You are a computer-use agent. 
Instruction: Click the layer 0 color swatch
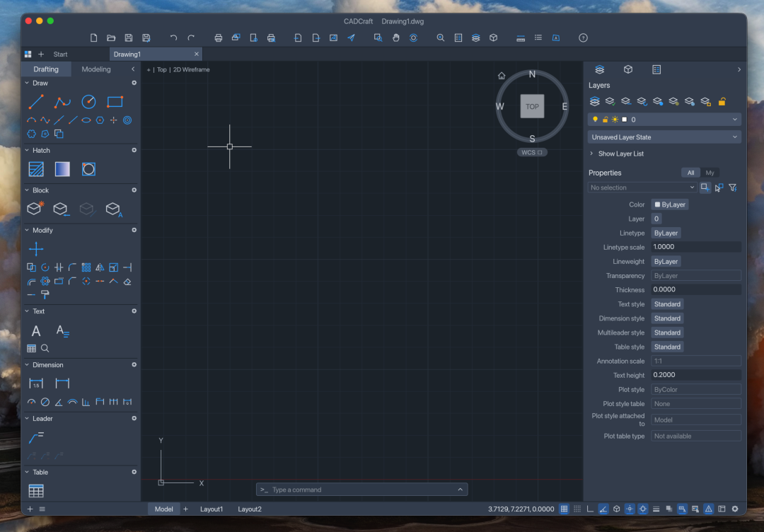(624, 120)
